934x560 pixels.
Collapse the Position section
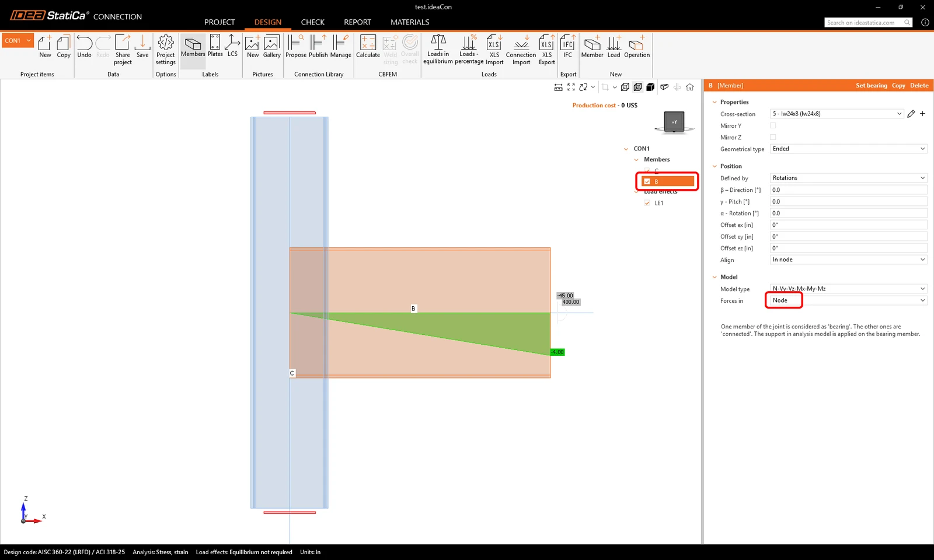(715, 166)
